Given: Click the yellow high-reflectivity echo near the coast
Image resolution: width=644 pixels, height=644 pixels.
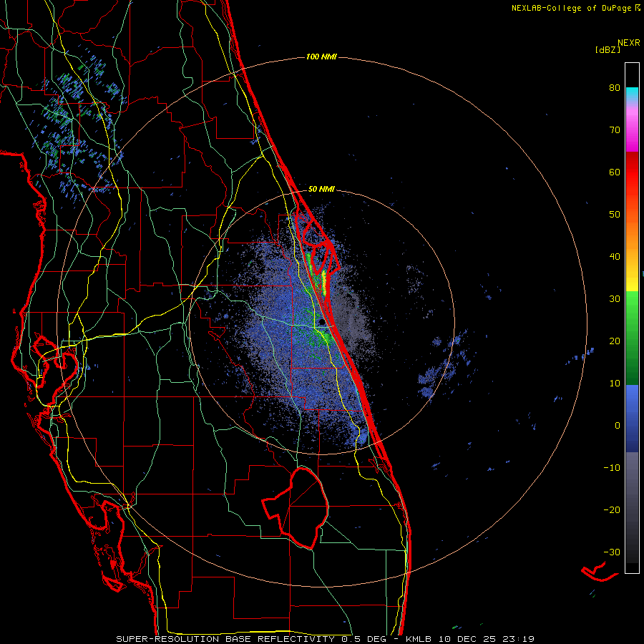Looking at the screenshot, I should pos(324,283).
